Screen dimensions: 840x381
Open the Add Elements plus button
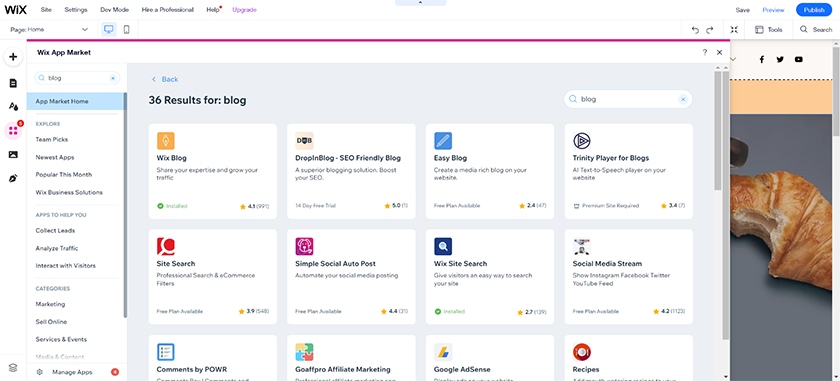(13, 57)
